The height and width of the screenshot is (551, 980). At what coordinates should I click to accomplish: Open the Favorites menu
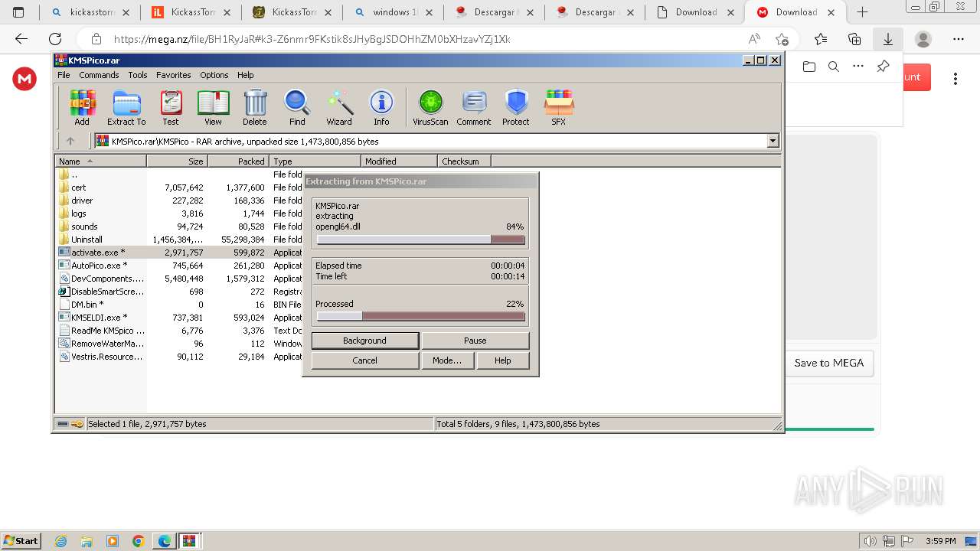pyautogui.click(x=174, y=75)
